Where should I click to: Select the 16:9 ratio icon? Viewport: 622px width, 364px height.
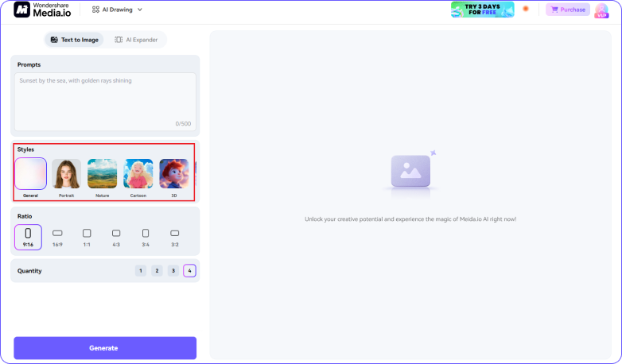(x=57, y=234)
